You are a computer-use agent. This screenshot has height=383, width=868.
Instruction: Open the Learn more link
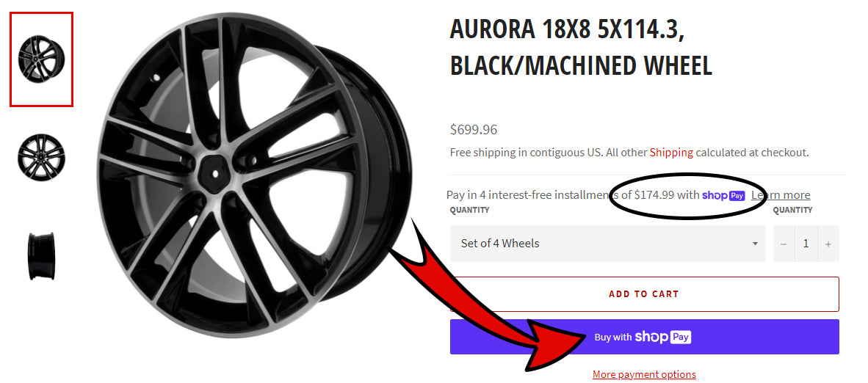(781, 195)
